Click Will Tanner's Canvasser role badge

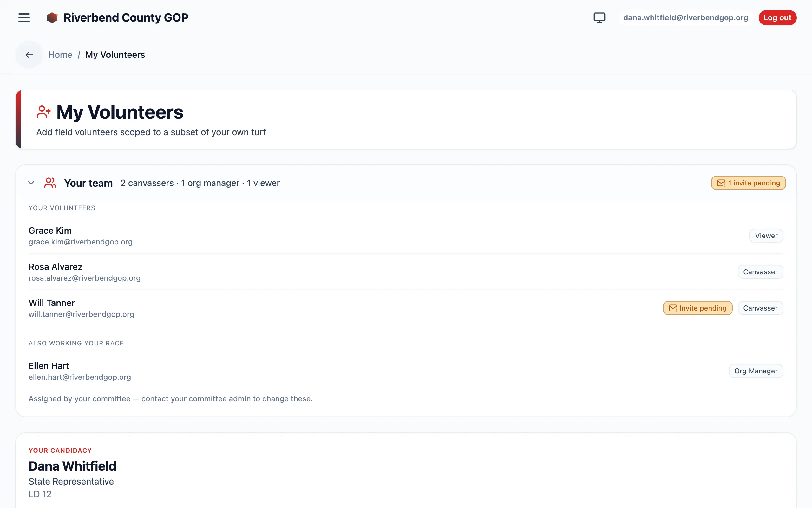[760, 308]
